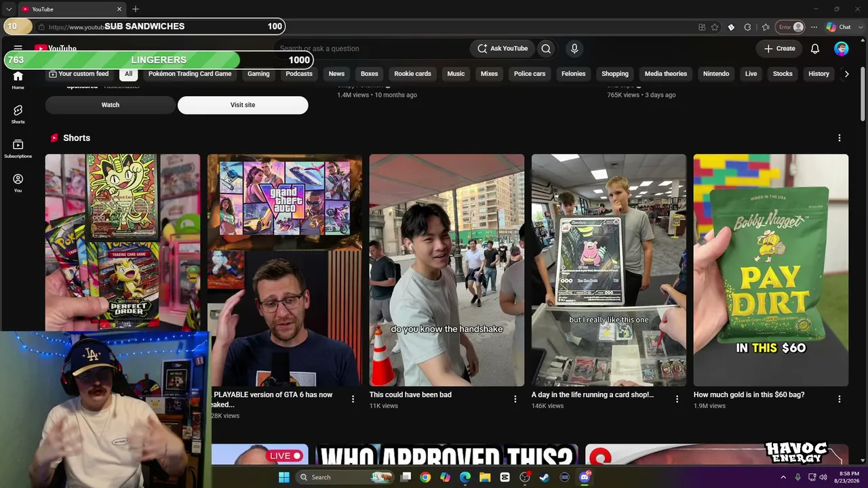Open options for the $60 gold bag short

pos(839,399)
